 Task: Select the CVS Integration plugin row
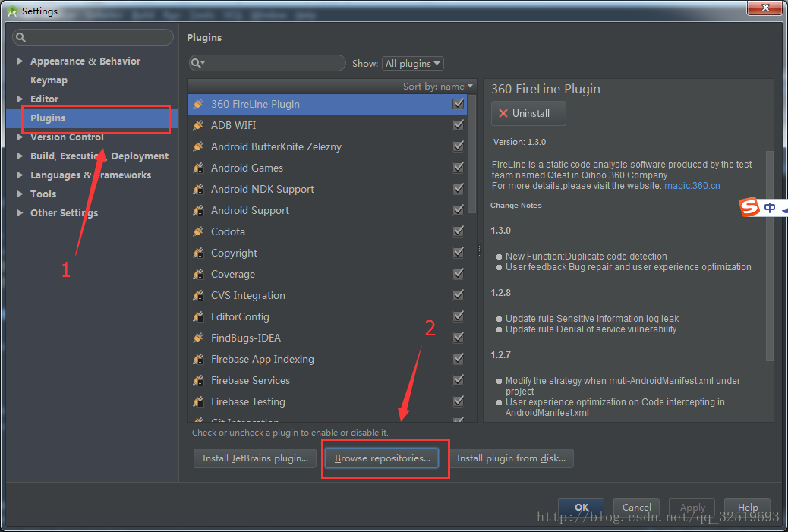[x=327, y=295]
